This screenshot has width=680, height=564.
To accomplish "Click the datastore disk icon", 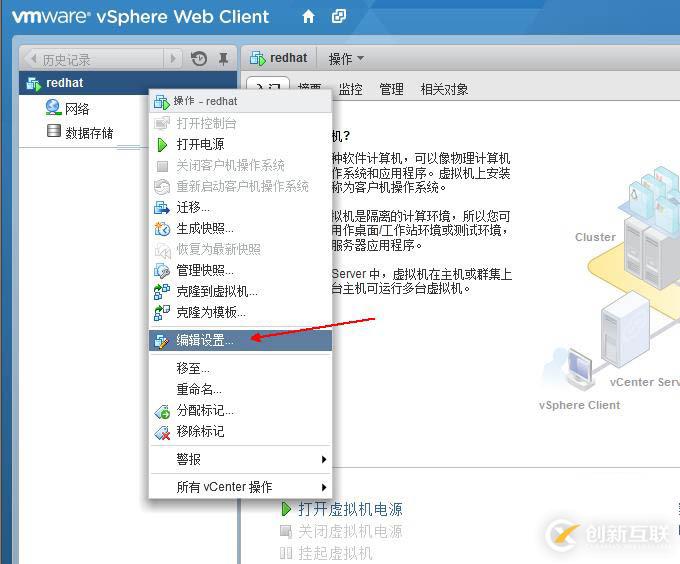I will point(54,130).
